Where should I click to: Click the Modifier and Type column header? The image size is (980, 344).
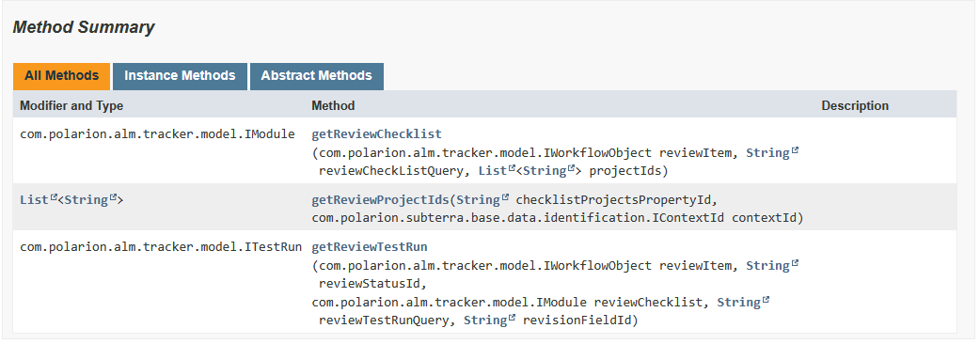click(x=71, y=105)
